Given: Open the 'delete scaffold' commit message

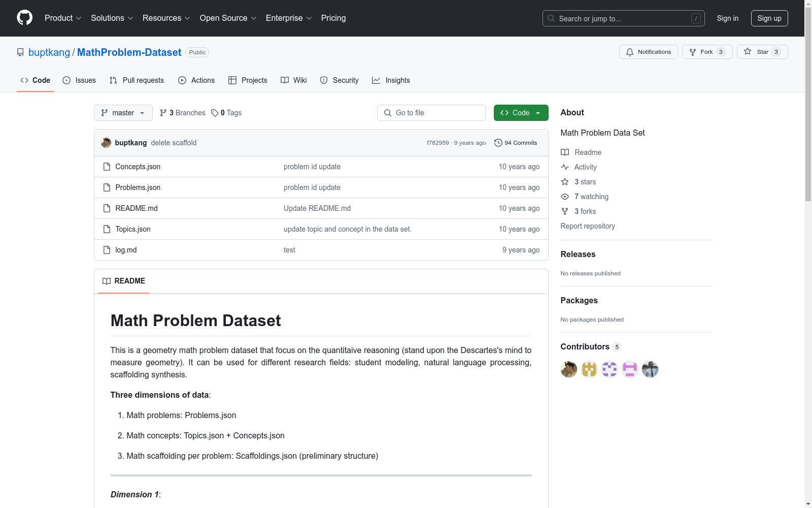Looking at the screenshot, I should click(174, 143).
